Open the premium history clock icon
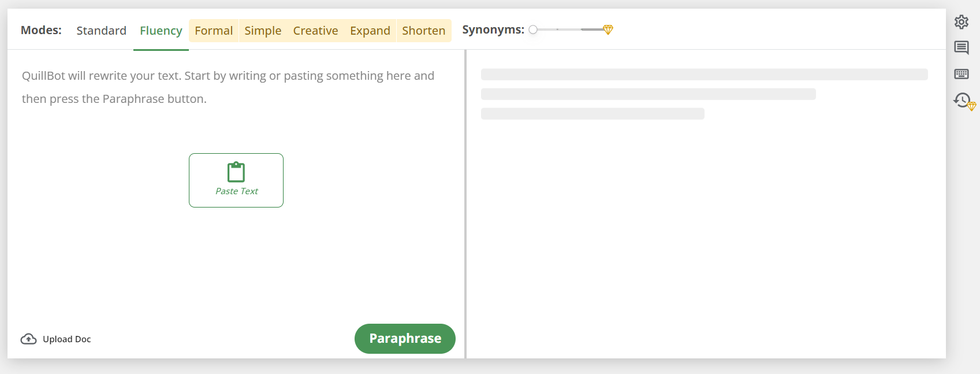This screenshot has height=374, width=980. pos(964,101)
